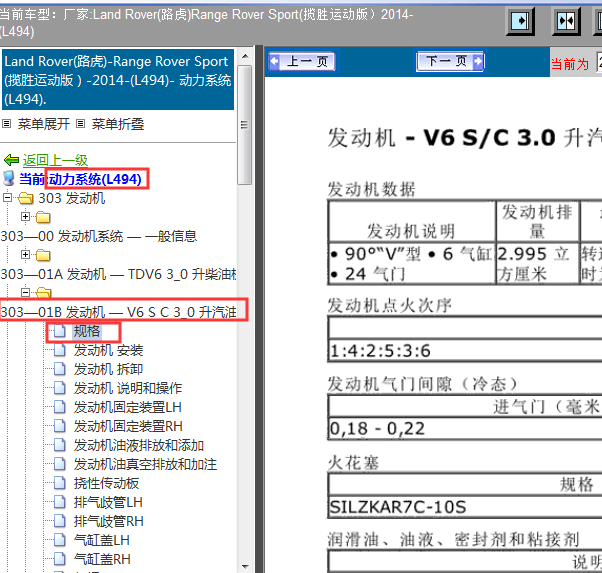Screen dimensions: 602x573
Task: Click the 0,18 - 0,22 valve clearance cell
Action: point(465,429)
